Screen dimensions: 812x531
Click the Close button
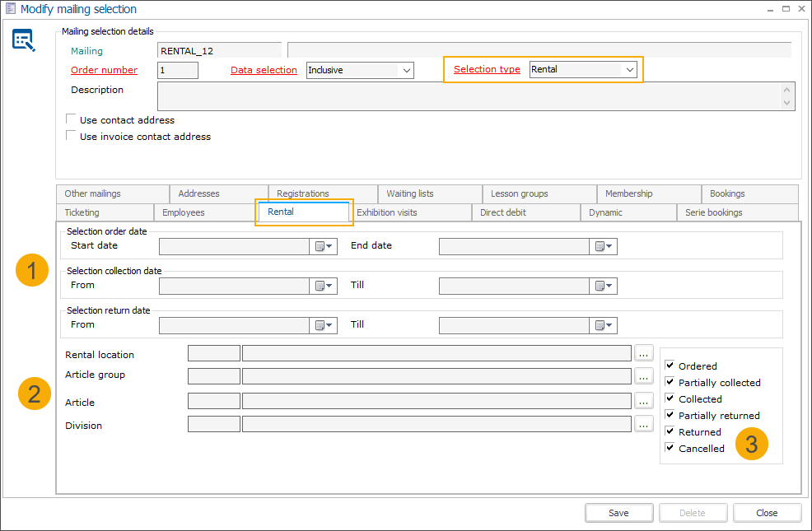pos(767,513)
